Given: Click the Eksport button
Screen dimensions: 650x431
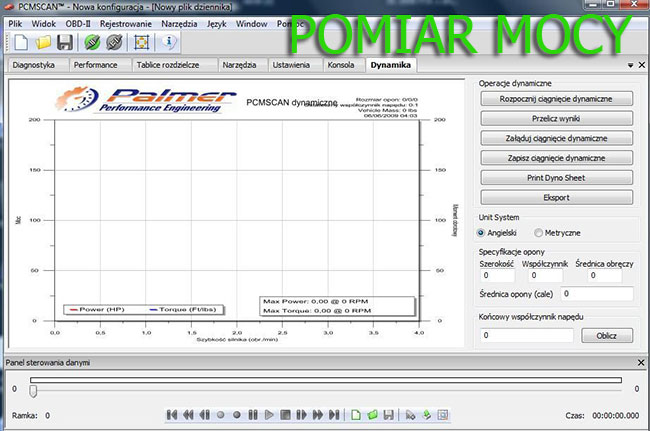Looking at the screenshot, I should 556,198.
